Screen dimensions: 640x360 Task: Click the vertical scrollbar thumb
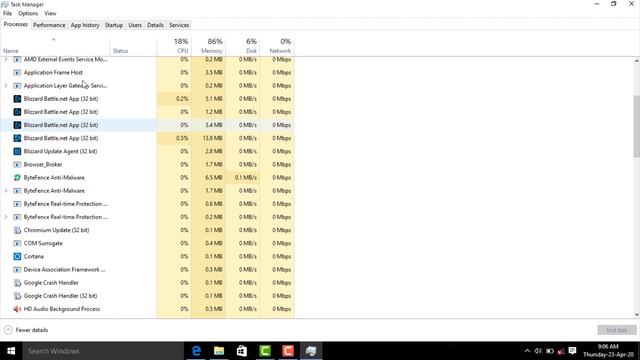tap(636, 126)
